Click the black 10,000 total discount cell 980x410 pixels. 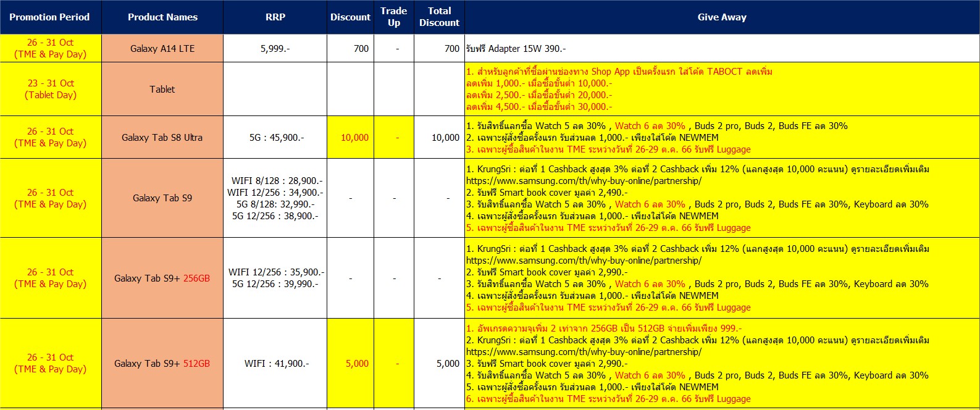click(x=439, y=137)
